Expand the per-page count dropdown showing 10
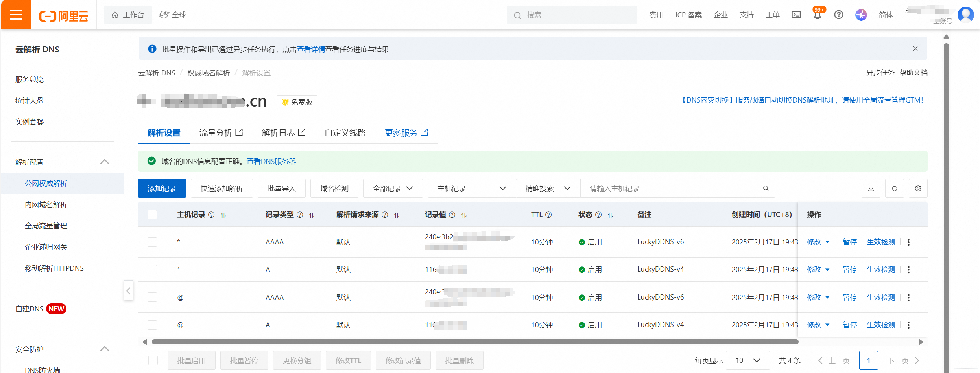This screenshot has width=980, height=373. click(x=747, y=360)
